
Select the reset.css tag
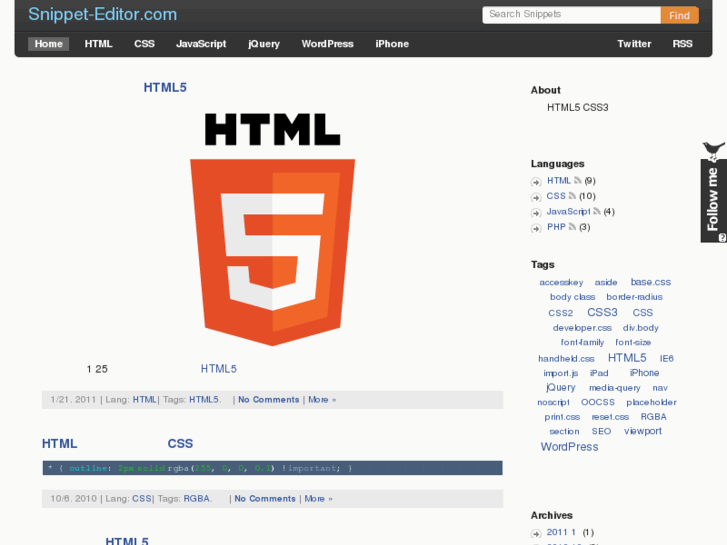(x=610, y=417)
